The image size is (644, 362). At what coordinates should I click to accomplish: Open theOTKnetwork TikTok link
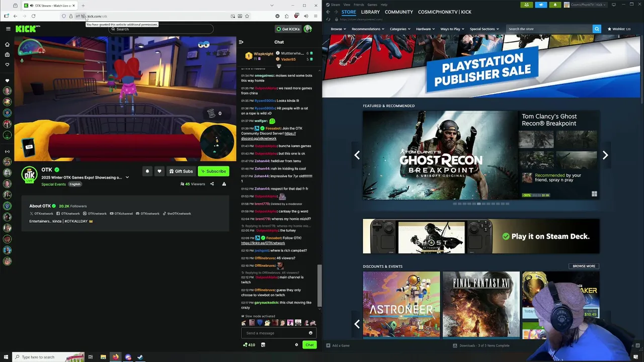pyautogui.click(x=177, y=214)
